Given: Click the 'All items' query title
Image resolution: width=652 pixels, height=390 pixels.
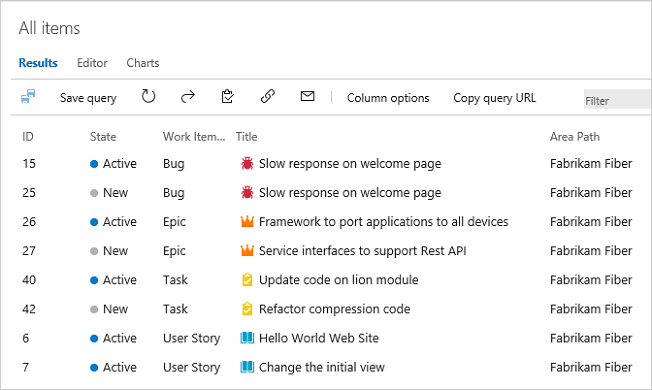Looking at the screenshot, I should click(x=49, y=28).
